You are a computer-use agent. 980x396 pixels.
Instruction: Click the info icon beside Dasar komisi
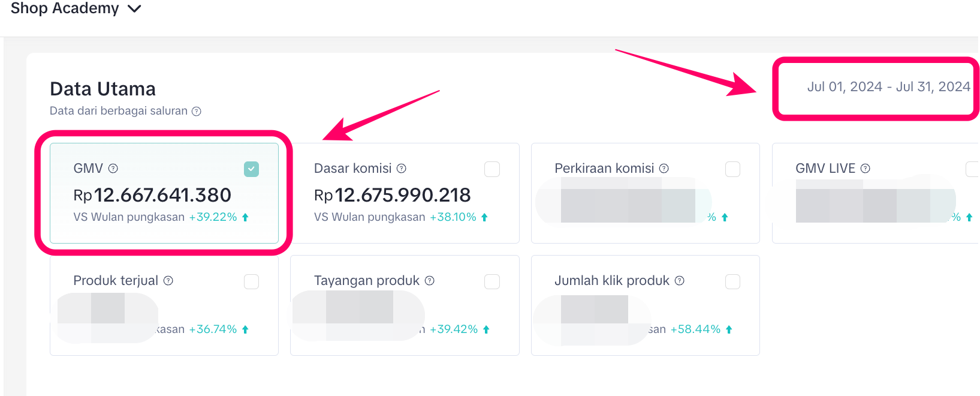click(402, 169)
